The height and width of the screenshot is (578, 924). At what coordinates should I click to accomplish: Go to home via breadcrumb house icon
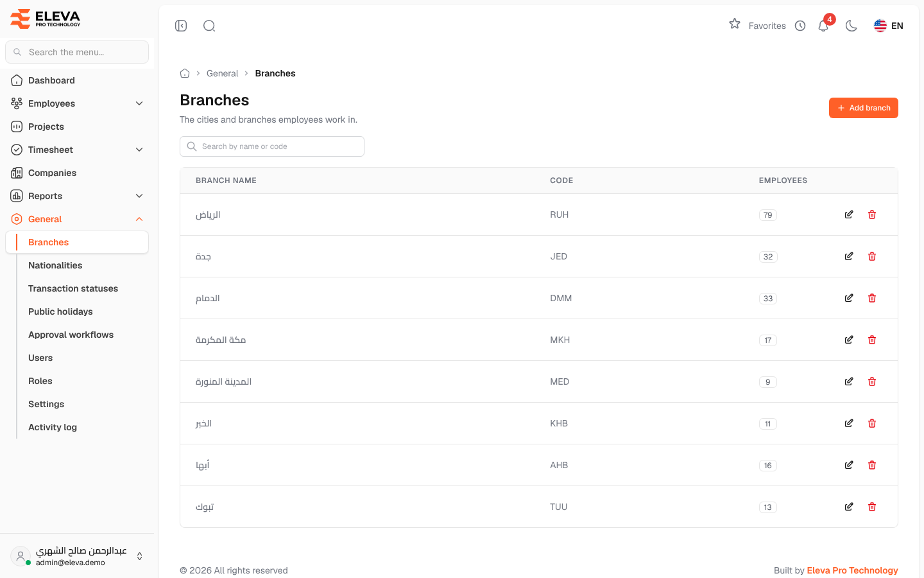pos(185,73)
